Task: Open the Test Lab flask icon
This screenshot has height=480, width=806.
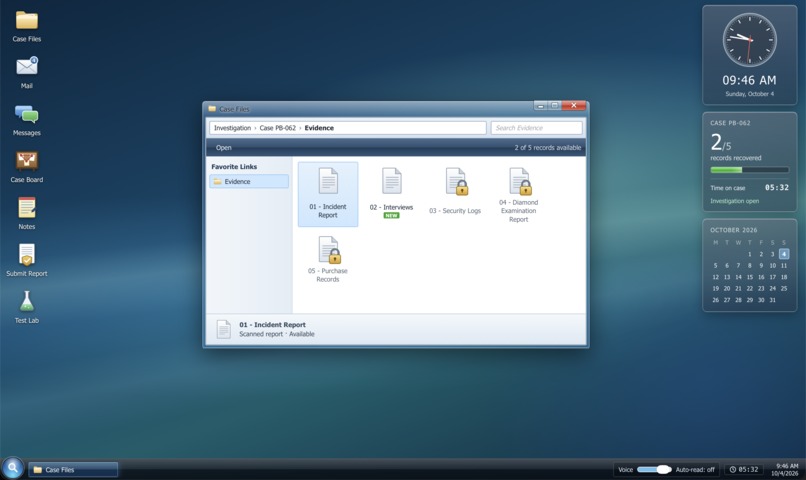Action: pos(27,307)
